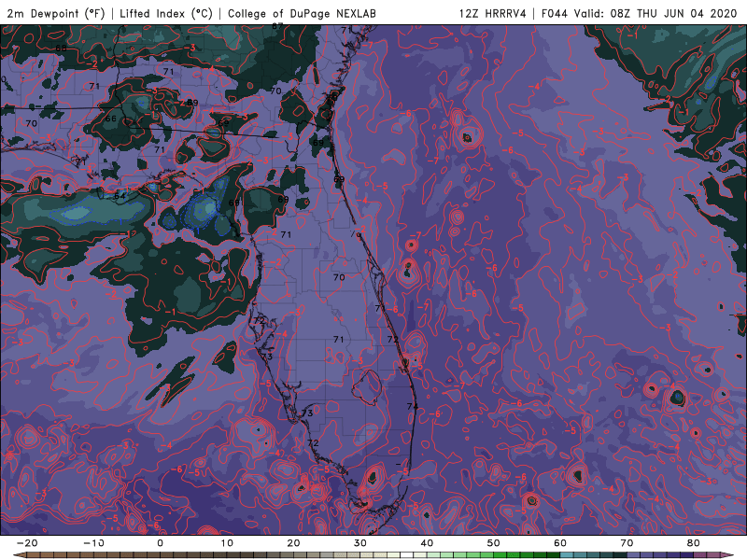747x560 pixels.
Task: Click the colorbar's right end arrow
Action: tap(728, 555)
